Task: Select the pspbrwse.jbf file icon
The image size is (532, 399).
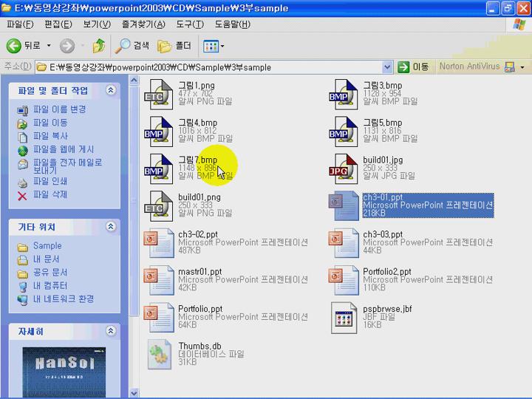Action: pos(344,318)
